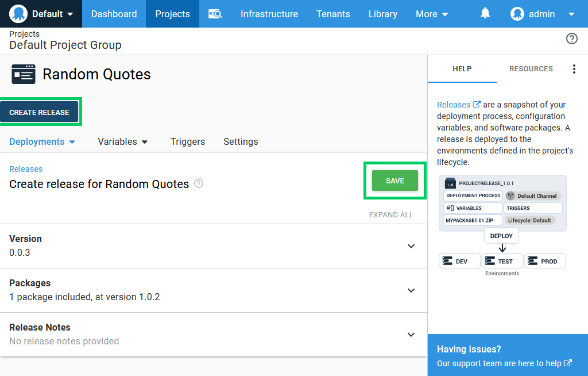Image resolution: width=588 pixels, height=376 pixels.
Task: Click help icon next to Create release title
Action: pyautogui.click(x=199, y=183)
